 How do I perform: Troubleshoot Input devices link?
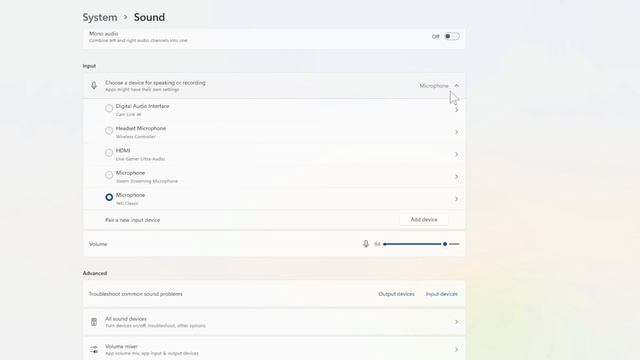click(x=442, y=294)
